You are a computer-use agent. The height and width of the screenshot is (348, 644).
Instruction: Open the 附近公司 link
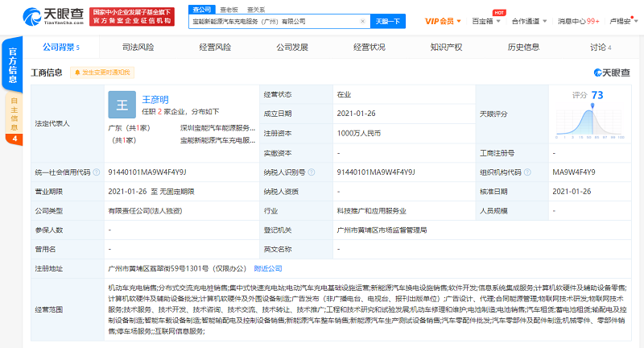(x=268, y=268)
